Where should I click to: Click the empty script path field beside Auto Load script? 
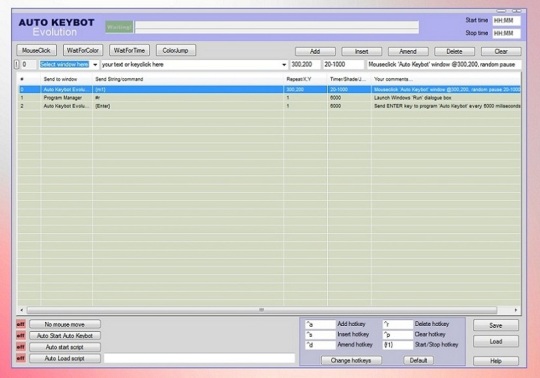click(199, 358)
